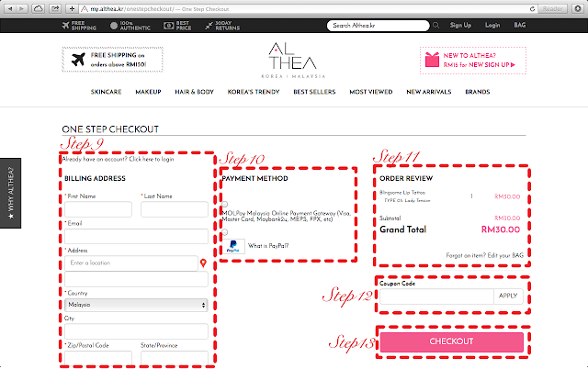Click the Free Shipping airplane icon in top bar

click(x=65, y=25)
